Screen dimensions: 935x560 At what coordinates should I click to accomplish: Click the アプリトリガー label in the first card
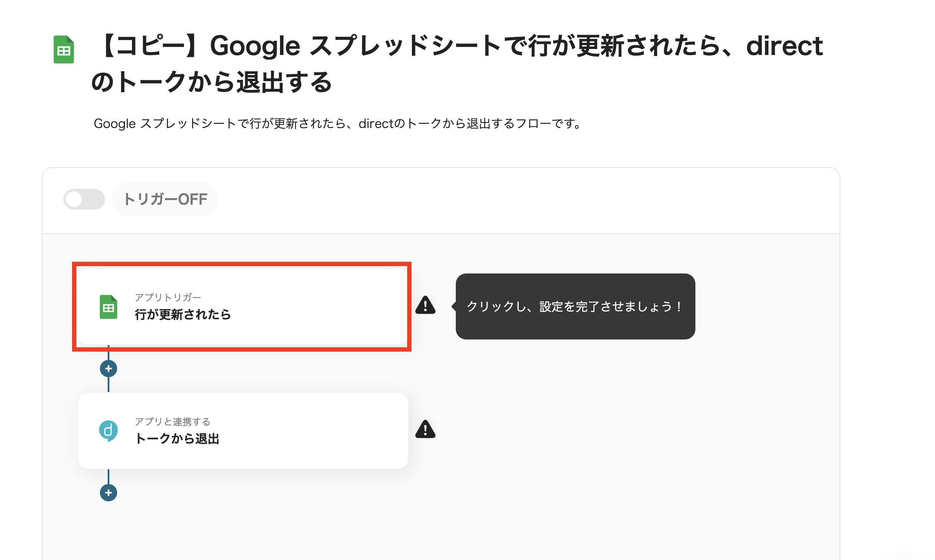(x=168, y=297)
